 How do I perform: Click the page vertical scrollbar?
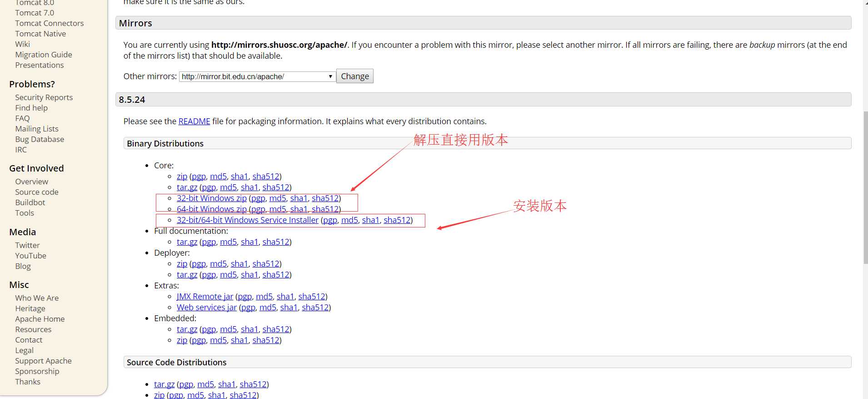point(865,187)
